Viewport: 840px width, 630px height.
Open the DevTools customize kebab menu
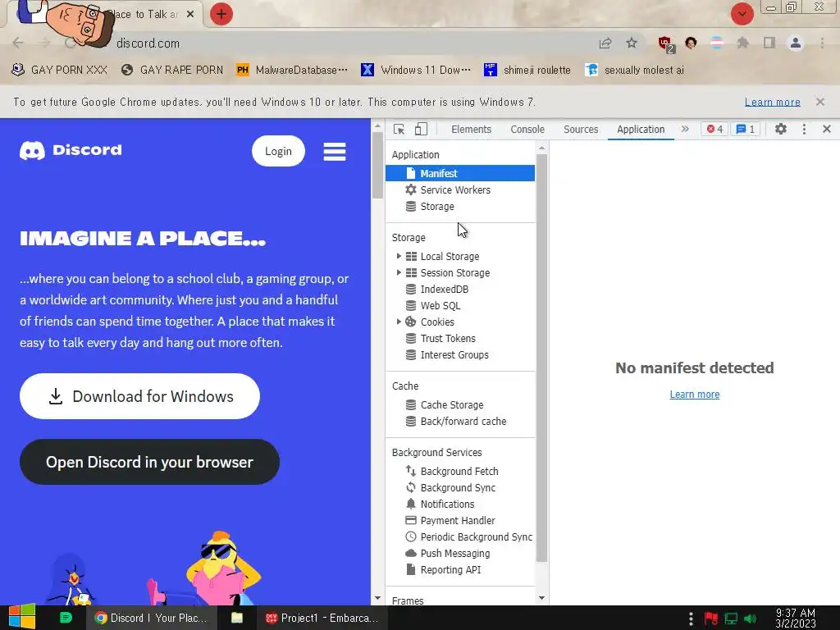pyautogui.click(x=804, y=129)
